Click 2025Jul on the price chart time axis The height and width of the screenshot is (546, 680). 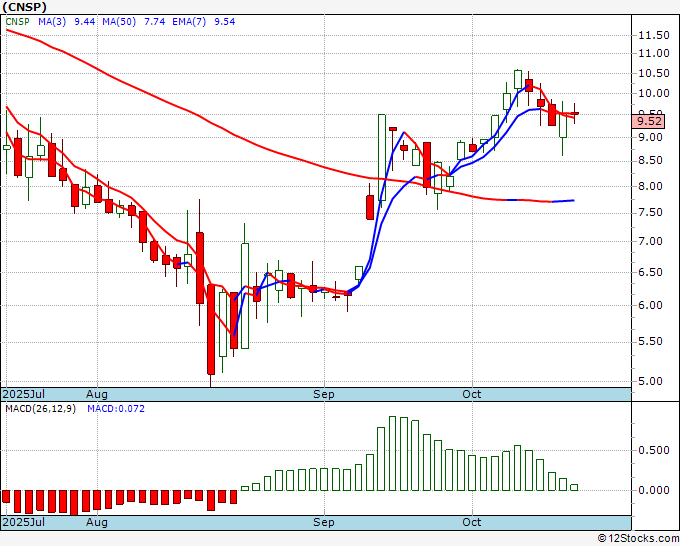point(23,394)
